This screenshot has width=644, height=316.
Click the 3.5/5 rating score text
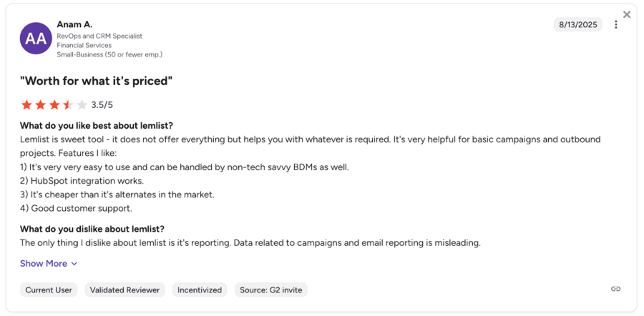pos(102,105)
